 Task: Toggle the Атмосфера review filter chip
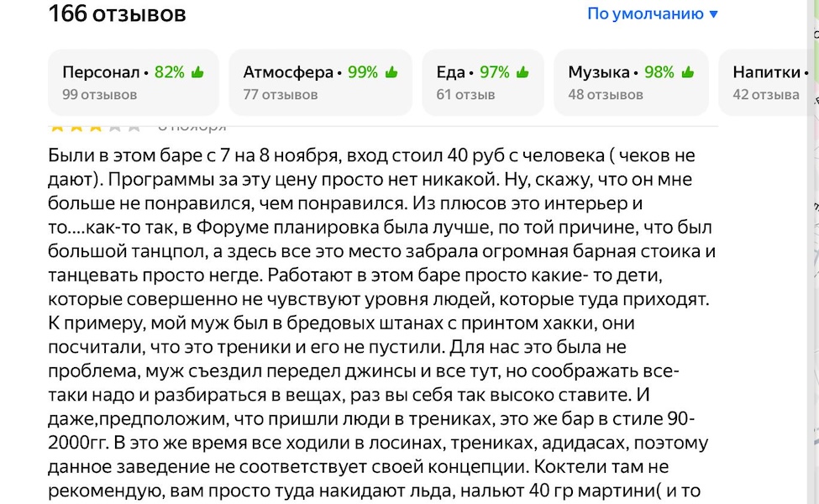click(x=320, y=82)
